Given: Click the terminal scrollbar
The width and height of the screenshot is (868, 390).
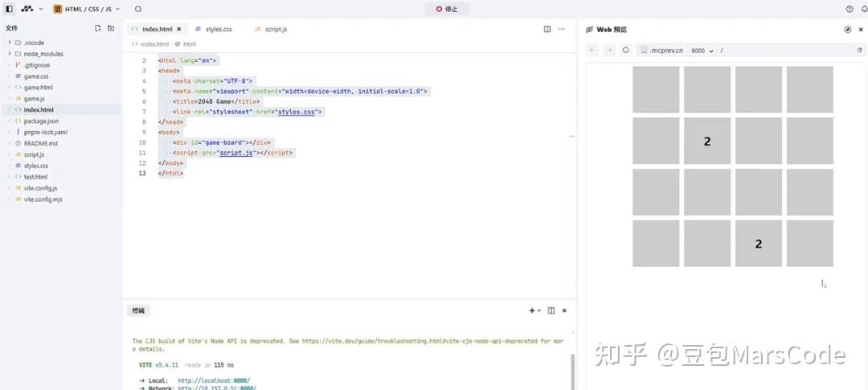Looking at the screenshot, I should pos(572,372).
